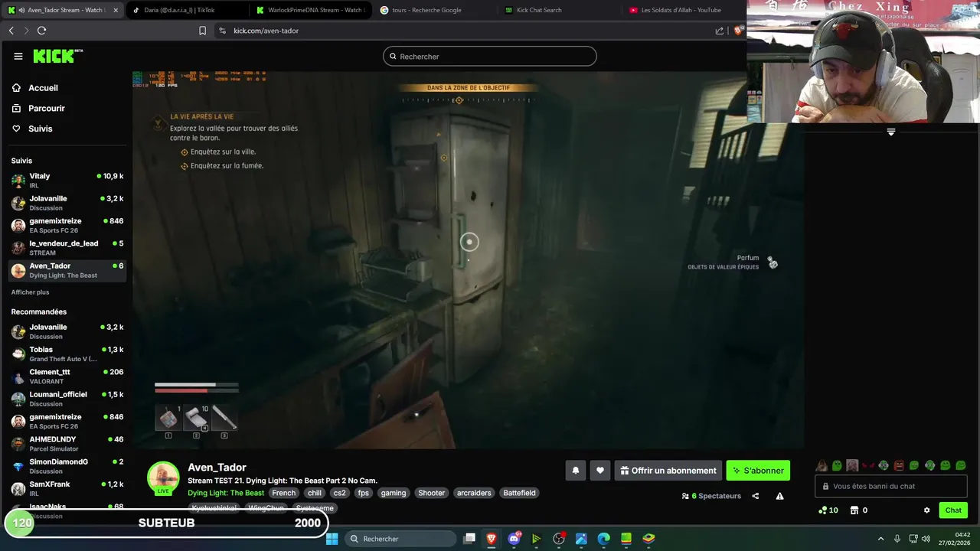Click the 6 Spectateurs viewer count
Screen dimensions: 980x551
711,496
